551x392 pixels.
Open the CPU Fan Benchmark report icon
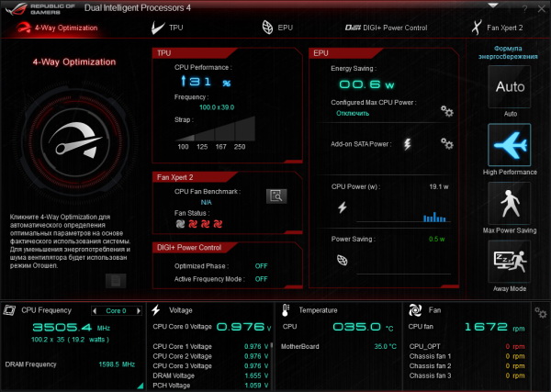276,196
